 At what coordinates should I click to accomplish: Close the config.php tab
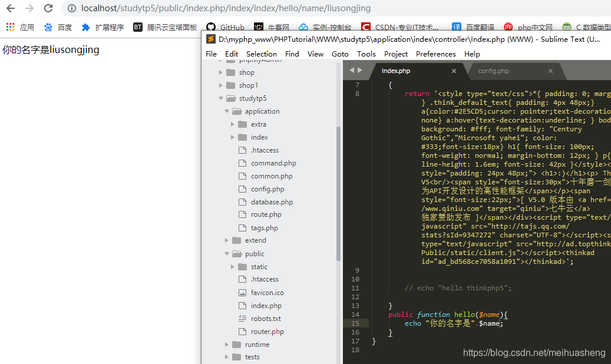click(550, 71)
